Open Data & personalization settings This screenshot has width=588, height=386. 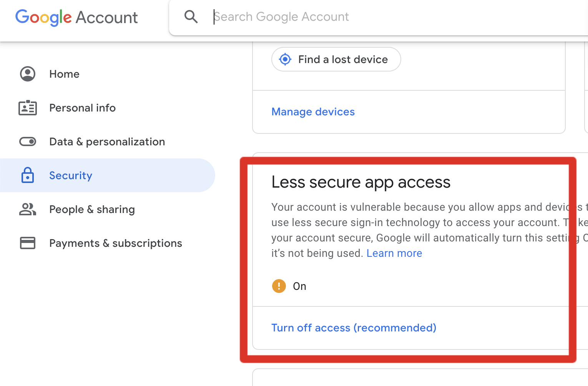coord(107,141)
